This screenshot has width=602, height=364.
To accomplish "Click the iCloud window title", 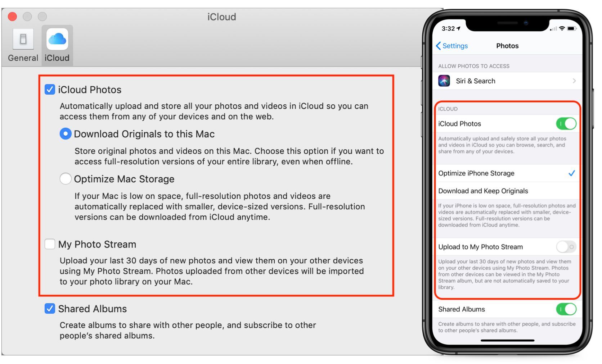I will [x=222, y=17].
